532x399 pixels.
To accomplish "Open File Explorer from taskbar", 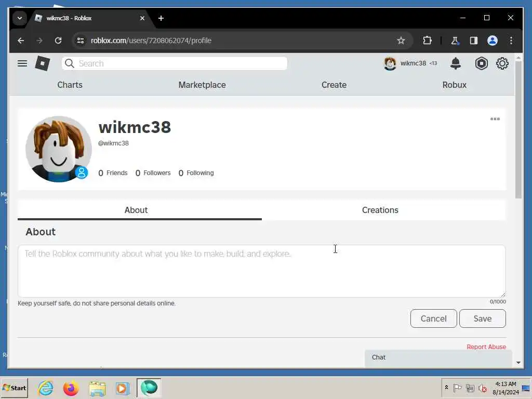I will tap(97, 389).
